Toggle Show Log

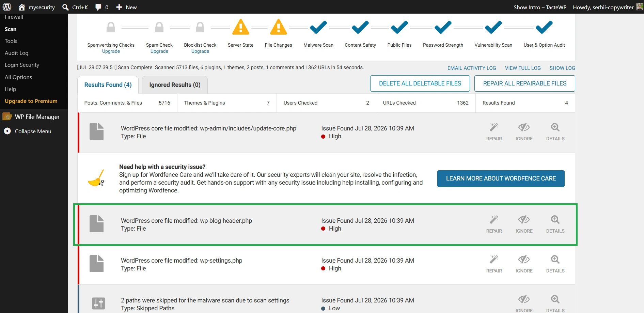click(x=562, y=68)
